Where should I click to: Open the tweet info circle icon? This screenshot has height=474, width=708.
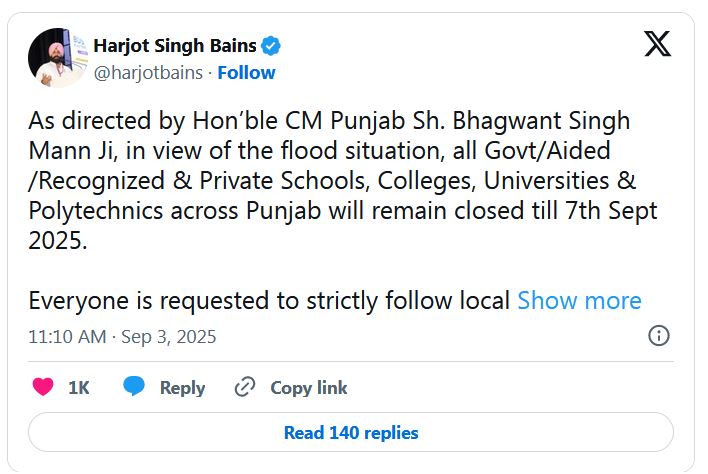658,336
